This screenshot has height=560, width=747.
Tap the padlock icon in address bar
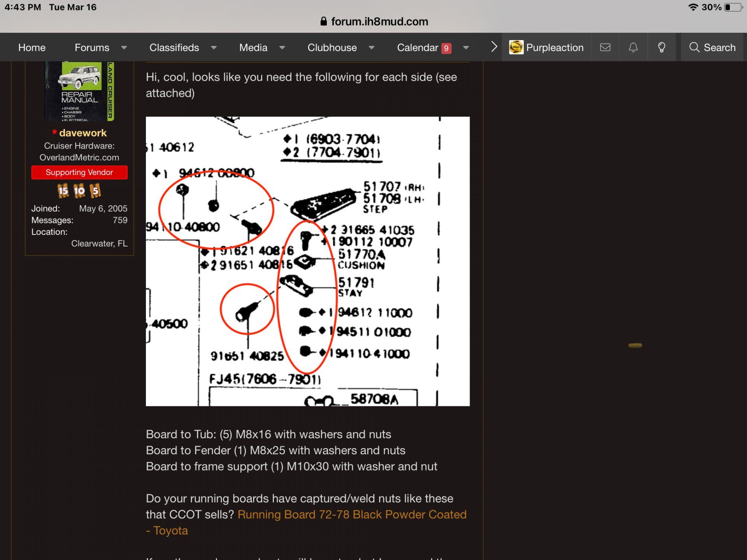(x=323, y=21)
